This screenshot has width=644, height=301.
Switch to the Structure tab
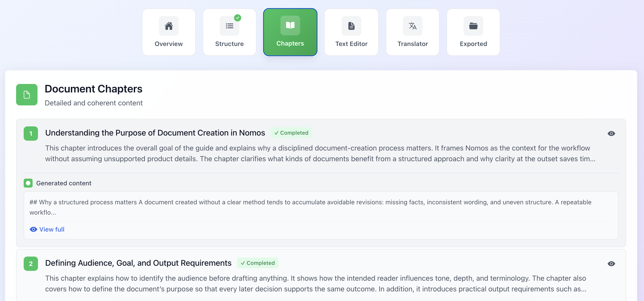coord(230,32)
